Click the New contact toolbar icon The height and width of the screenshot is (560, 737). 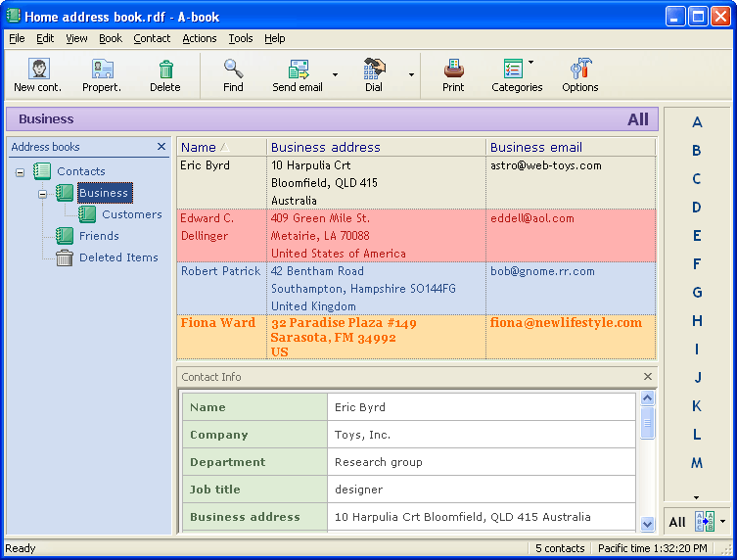click(38, 69)
